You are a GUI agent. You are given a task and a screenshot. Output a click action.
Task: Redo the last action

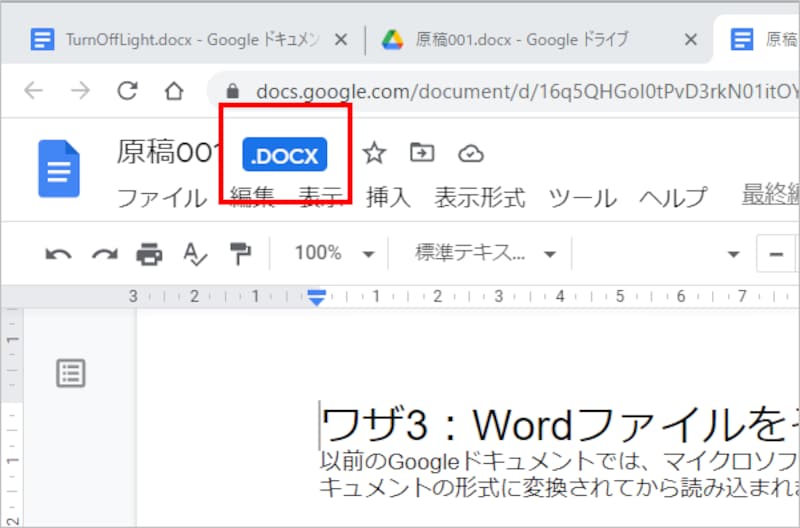tap(105, 254)
